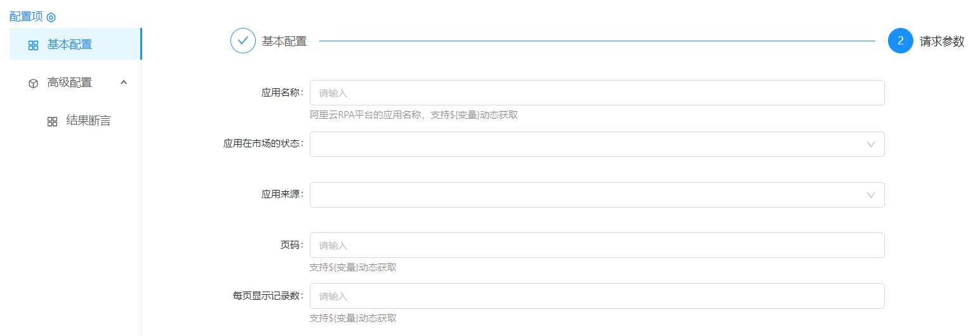980x336 pixels.
Task: Click the 请求参数 step label
Action: [942, 41]
